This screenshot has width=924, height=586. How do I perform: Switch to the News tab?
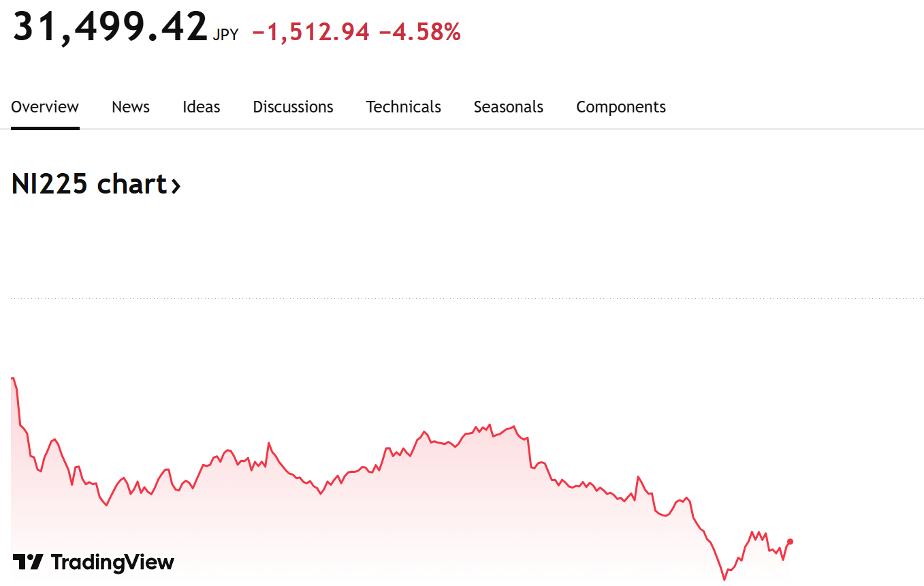tap(131, 107)
